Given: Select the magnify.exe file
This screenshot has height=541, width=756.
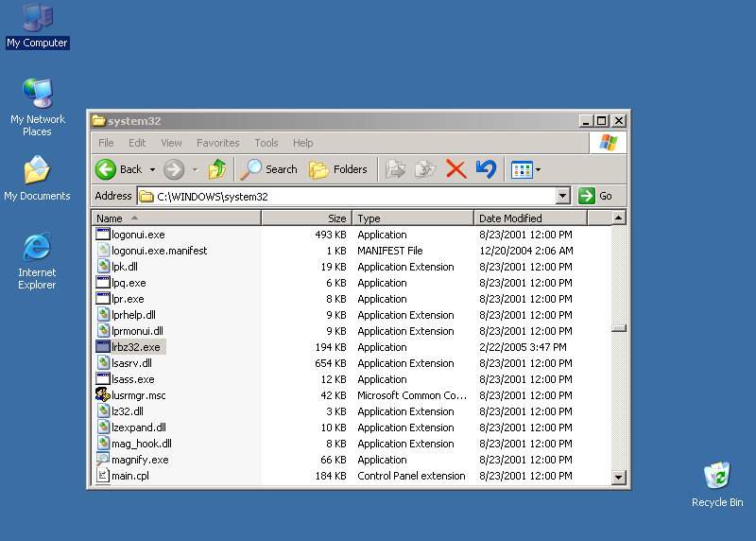Looking at the screenshot, I should 140,460.
